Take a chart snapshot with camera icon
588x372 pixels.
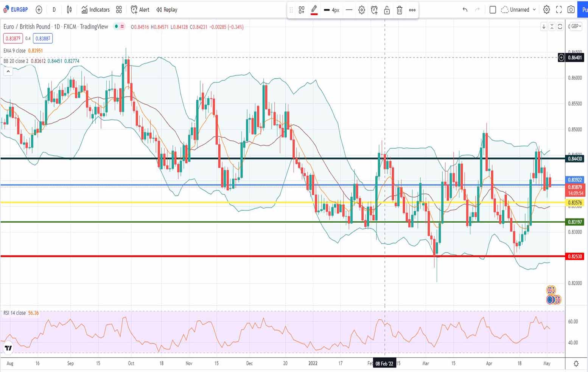point(571,10)
